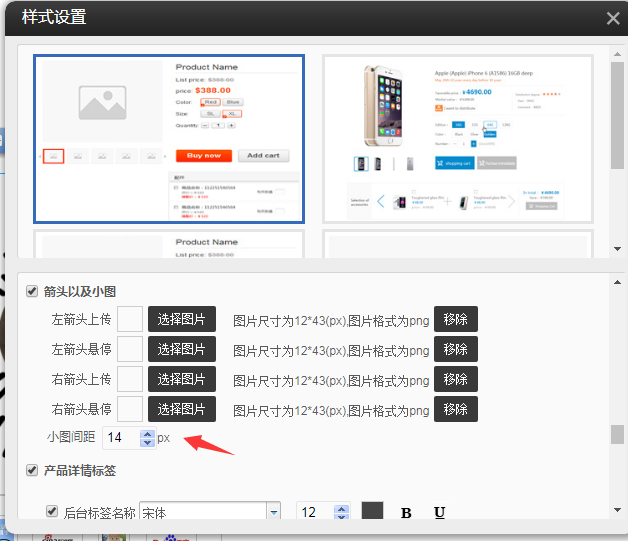Uncheck the 箭头以及小图 checkbox

tap(32, 292)
